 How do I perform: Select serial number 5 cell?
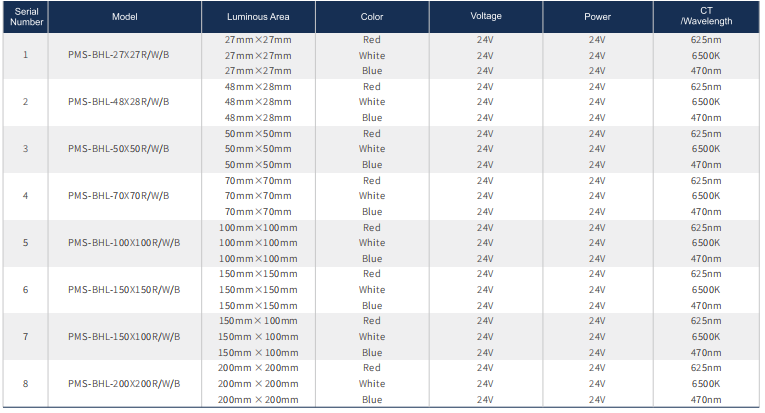(25, 243)
